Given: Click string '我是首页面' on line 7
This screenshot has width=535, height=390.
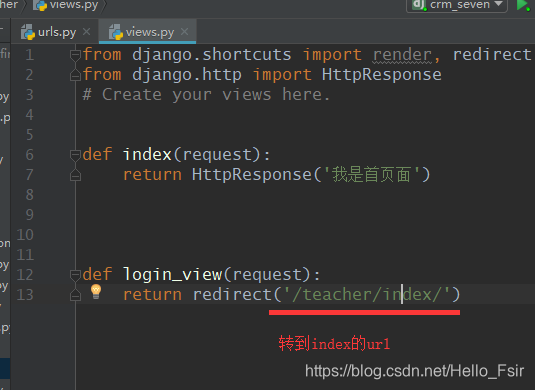Looking at the screenshot, I should (x=371, y=175).
